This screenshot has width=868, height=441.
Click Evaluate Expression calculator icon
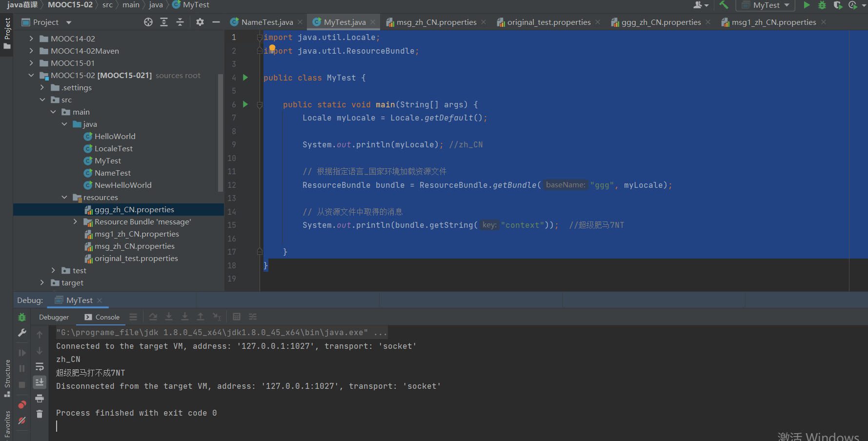tap(237, 317)
